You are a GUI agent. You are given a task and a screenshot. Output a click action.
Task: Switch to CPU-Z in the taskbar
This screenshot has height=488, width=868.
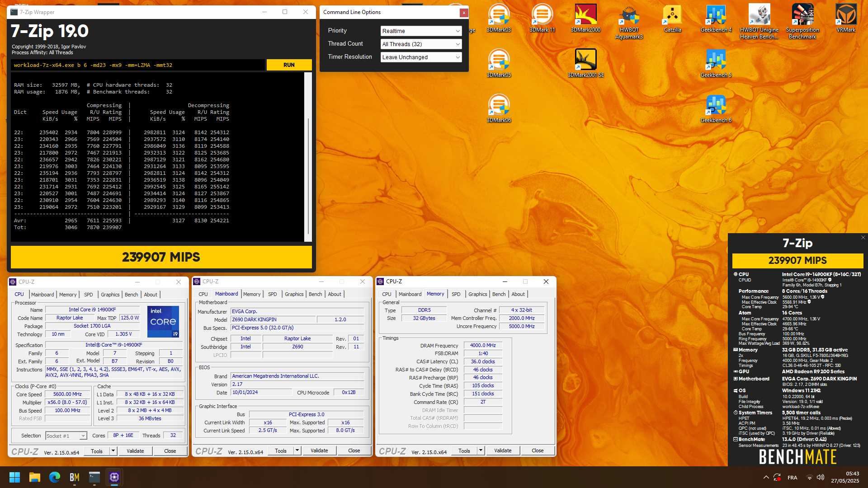(114, 477)
